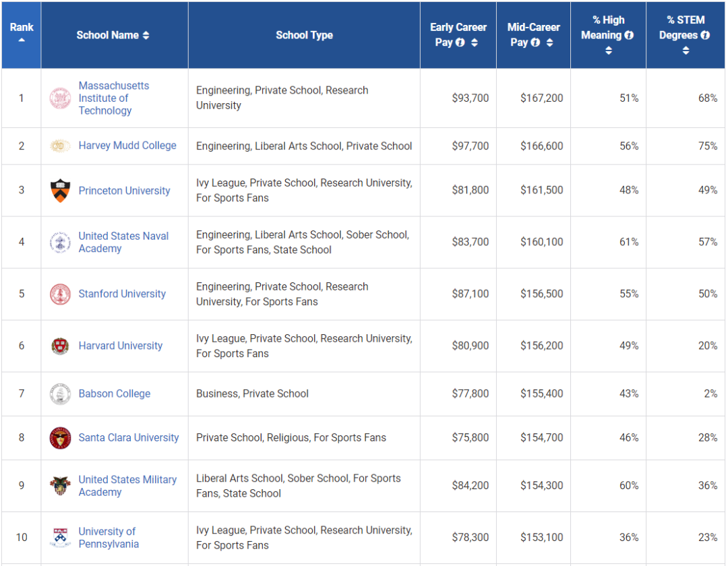
Task: Click the Harvard University crest icon
Action: pos(60,346)
